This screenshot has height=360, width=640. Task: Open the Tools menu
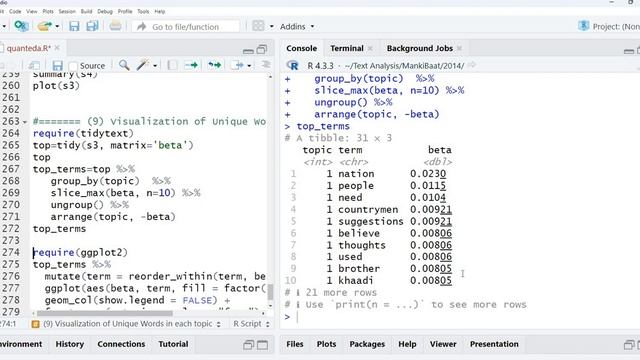143,11
